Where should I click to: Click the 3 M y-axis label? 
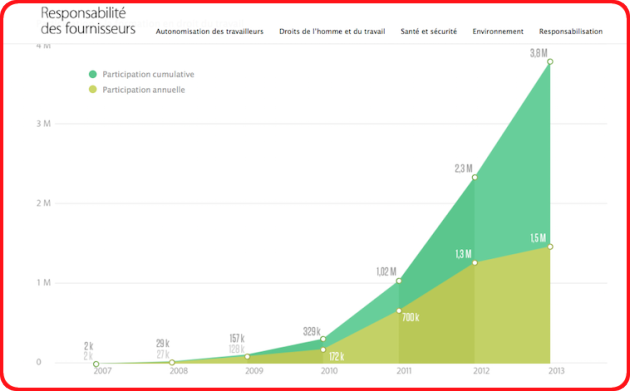[x=43, y=124]
